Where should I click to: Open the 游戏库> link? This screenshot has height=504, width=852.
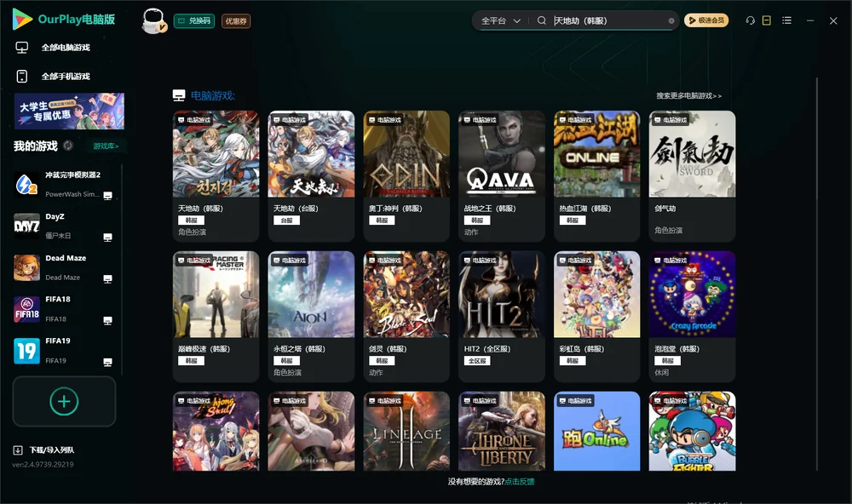106,146
